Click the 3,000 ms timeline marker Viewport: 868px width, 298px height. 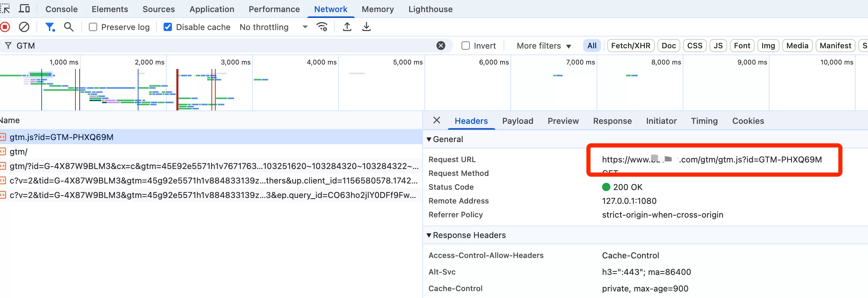pos(236,62)
